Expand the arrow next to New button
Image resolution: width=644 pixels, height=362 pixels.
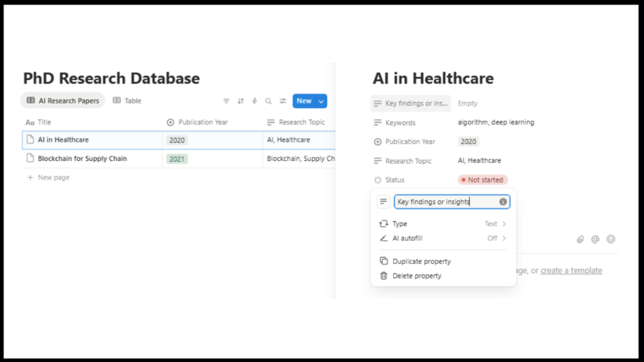tap(321, 101)
